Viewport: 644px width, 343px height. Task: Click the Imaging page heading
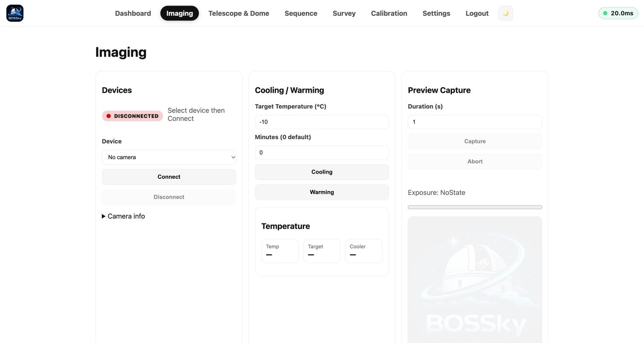coord(121,52)
